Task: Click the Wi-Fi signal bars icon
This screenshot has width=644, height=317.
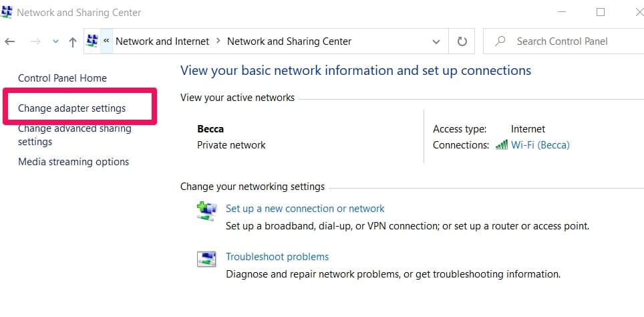Action: point(502,144)
